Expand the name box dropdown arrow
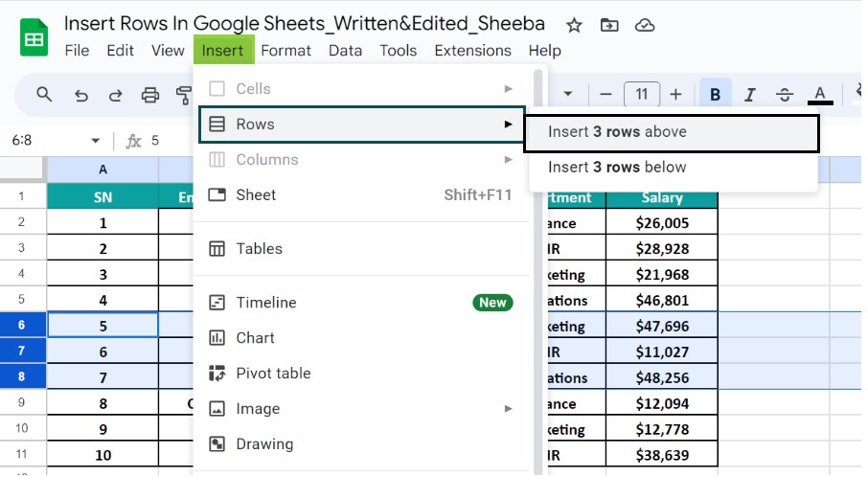The image size is (868, 477). [95, 141]
